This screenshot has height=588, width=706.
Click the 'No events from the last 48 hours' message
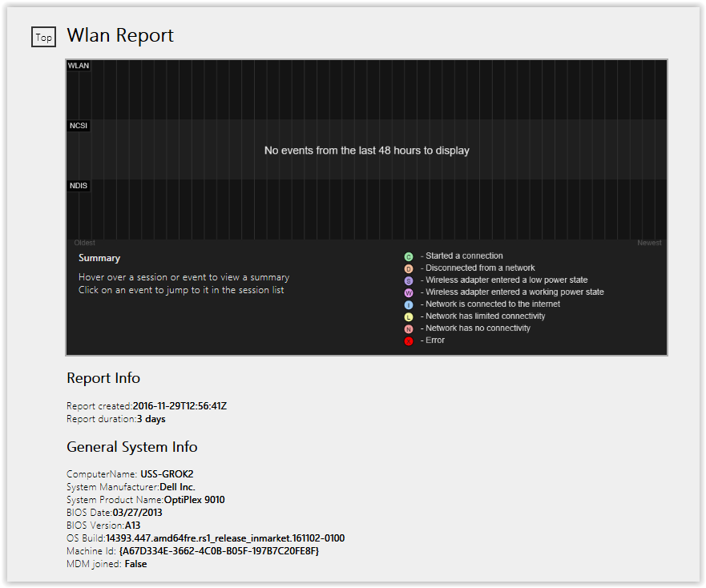pyautogui.click(x=366, y=151)
